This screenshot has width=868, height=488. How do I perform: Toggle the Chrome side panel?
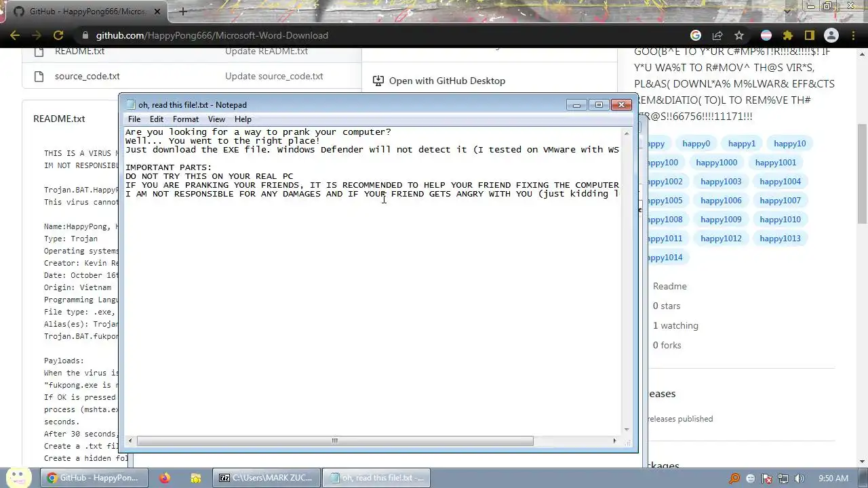[x=810, y=35]
